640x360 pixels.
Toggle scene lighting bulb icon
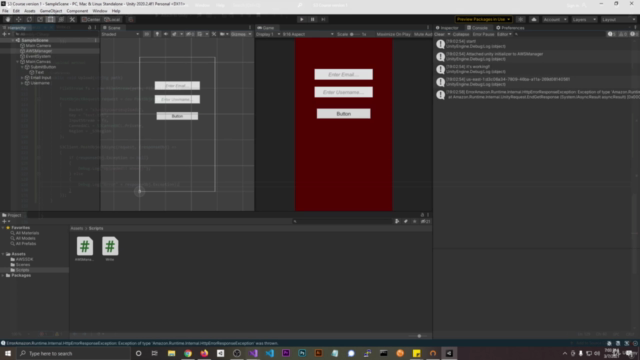coord(157,34)
